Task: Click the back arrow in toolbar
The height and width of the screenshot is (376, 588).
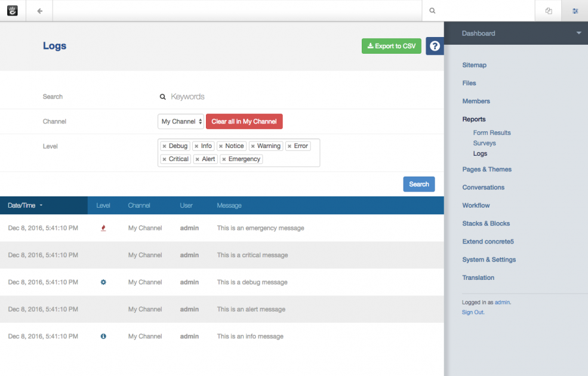Action: [39, 11]
